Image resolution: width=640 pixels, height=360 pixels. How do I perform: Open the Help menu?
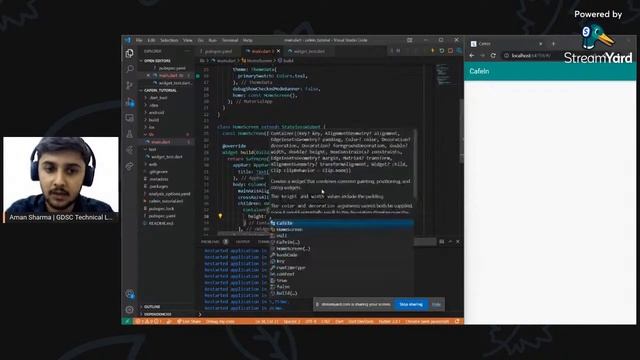click(247, 40)
